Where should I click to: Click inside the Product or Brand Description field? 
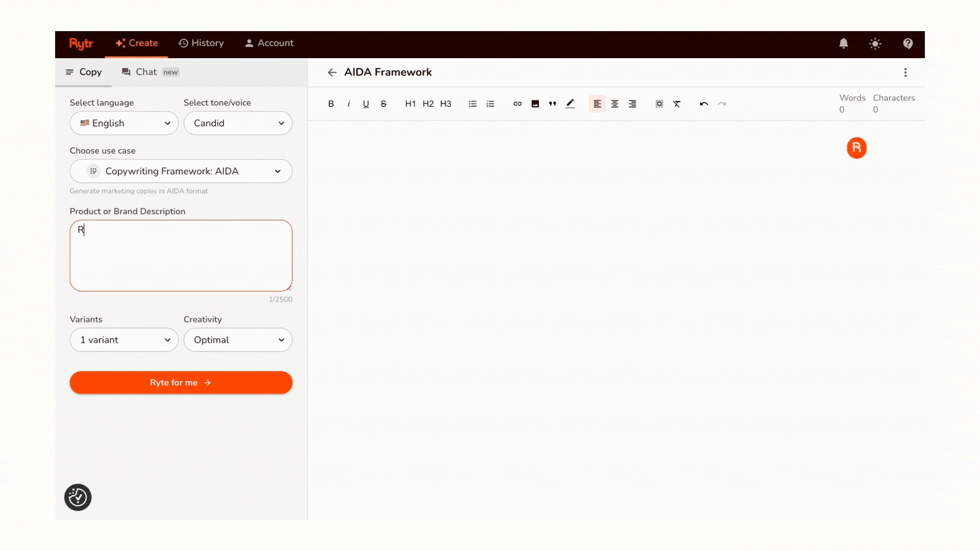coord(181,255)
